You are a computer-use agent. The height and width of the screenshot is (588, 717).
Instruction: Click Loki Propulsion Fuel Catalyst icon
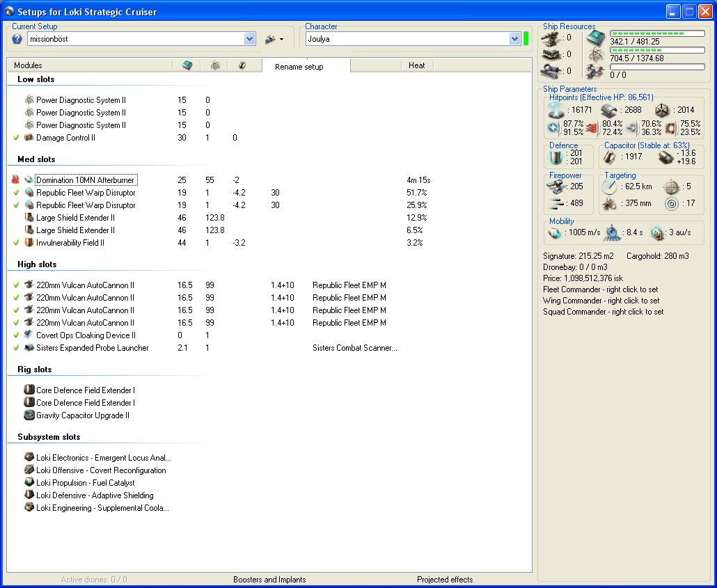[29, 482]
